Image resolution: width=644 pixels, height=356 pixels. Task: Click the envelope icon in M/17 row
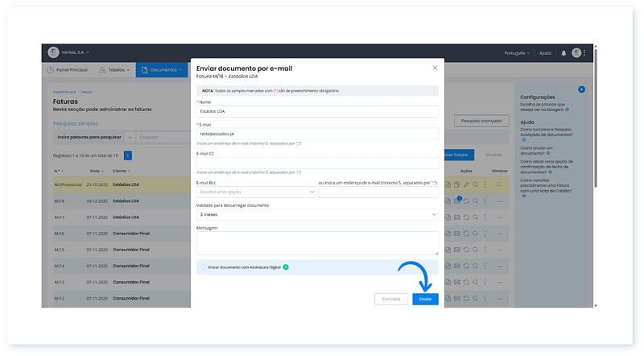[456, 217]
